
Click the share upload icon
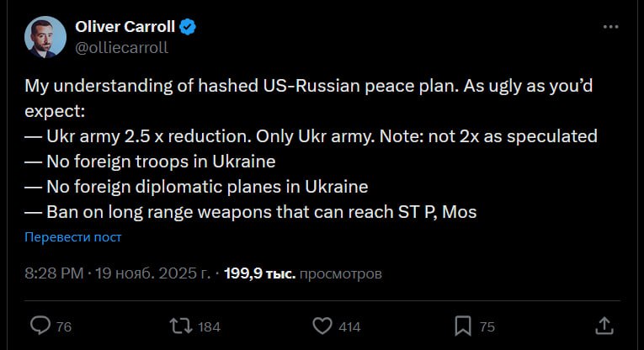point(604,326)
